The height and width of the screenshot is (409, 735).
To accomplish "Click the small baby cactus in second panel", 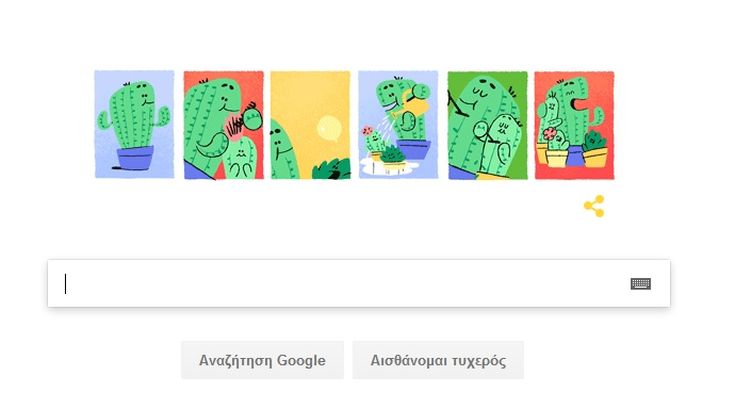I will (240, 157).
